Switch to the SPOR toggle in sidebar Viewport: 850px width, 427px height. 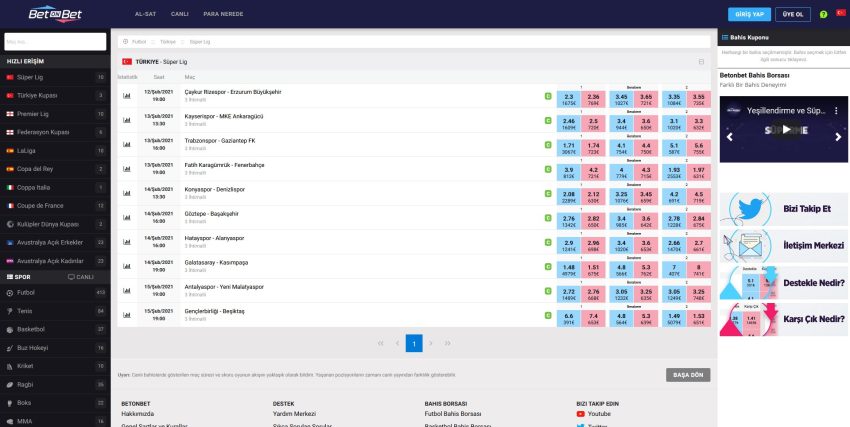coord(20,276)
